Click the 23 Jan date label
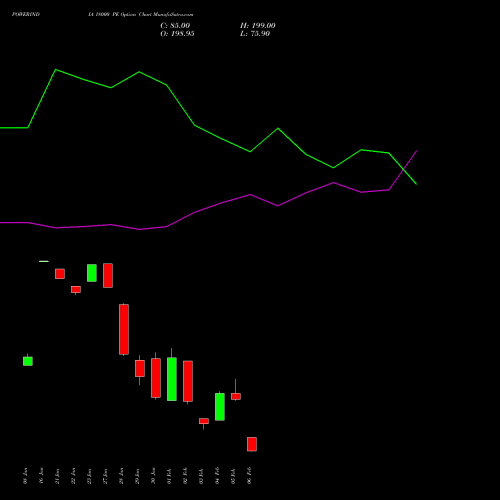This screenshot has width=500, height=500. pos(90,476)
